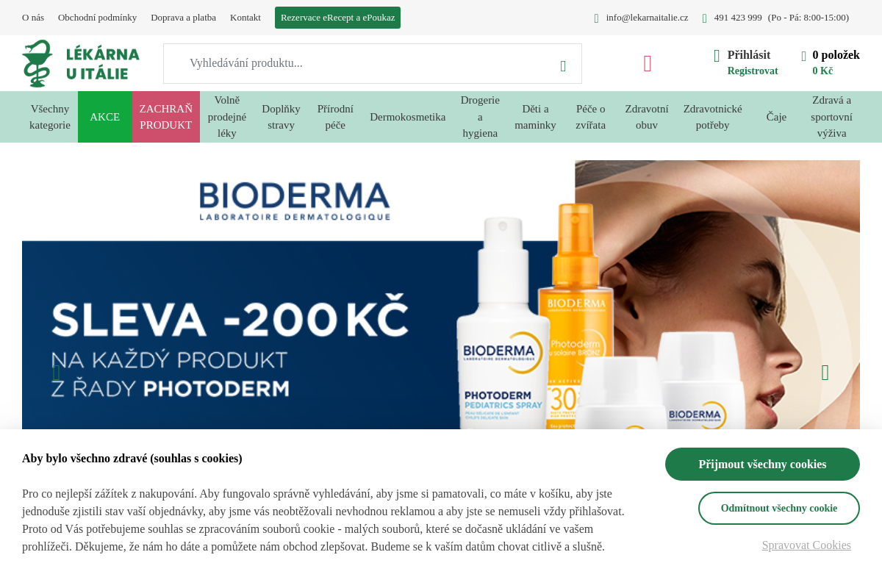Open the AKCE category tab

tap(105, 117)
